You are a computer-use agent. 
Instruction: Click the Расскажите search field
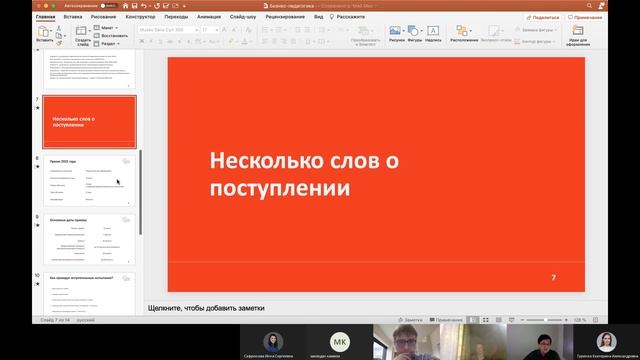point(347,17)
